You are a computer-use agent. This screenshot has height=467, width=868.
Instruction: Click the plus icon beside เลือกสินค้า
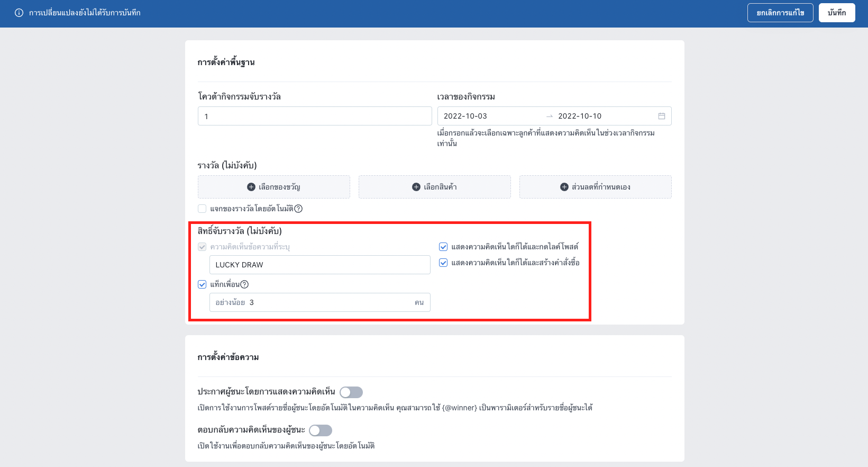point(416,187)
